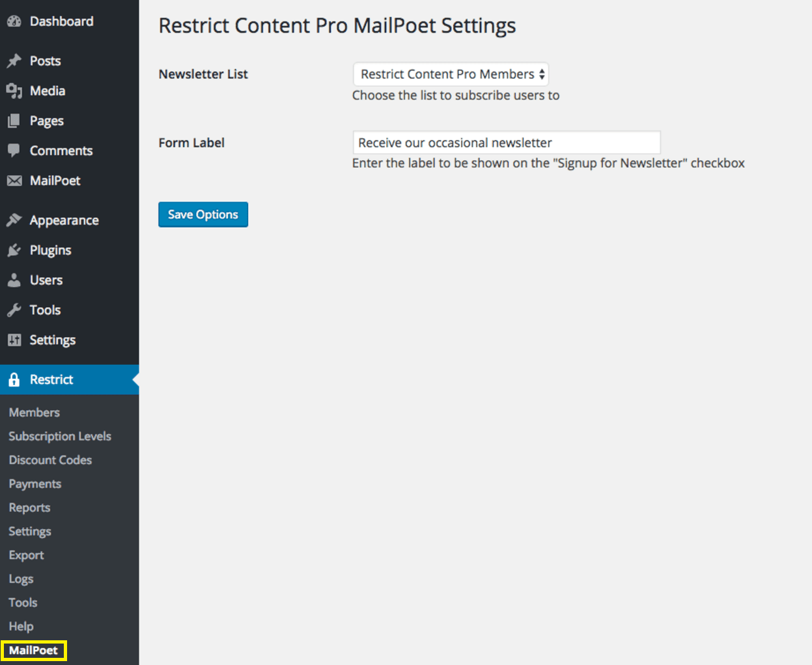Select the Users icon in the sidebar
The image size is (812, 665).
pyautogui.click(x=14, y=280)
